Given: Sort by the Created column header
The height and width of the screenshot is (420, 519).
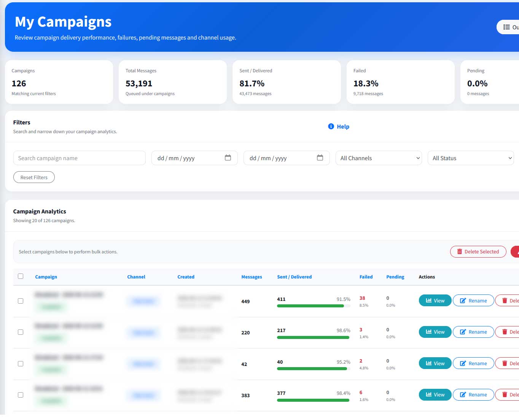Looking at the screenshot, I should click(186, 277).
